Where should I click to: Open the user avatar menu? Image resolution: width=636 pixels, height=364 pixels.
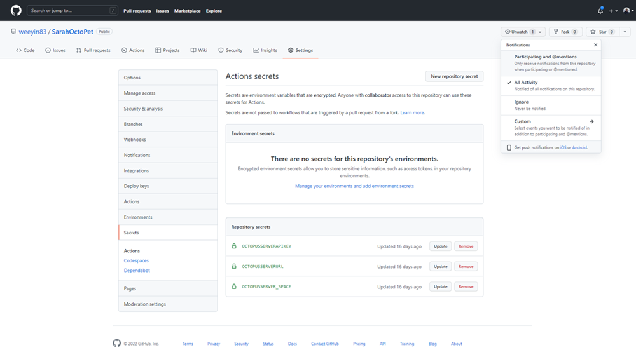point(628,11)
